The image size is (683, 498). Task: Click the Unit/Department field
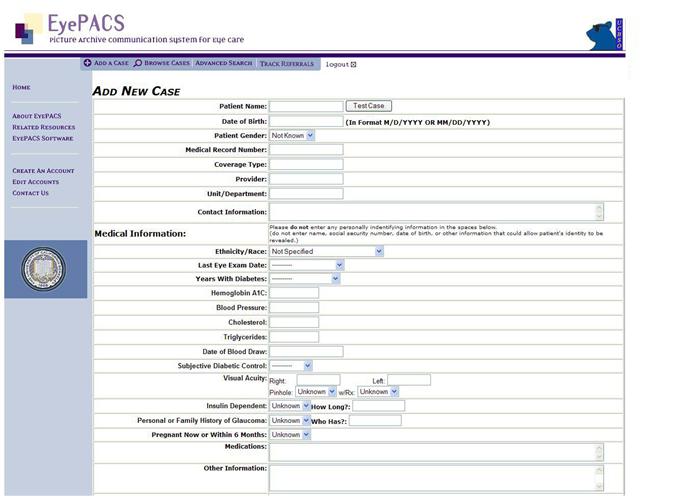pos(306,193)
